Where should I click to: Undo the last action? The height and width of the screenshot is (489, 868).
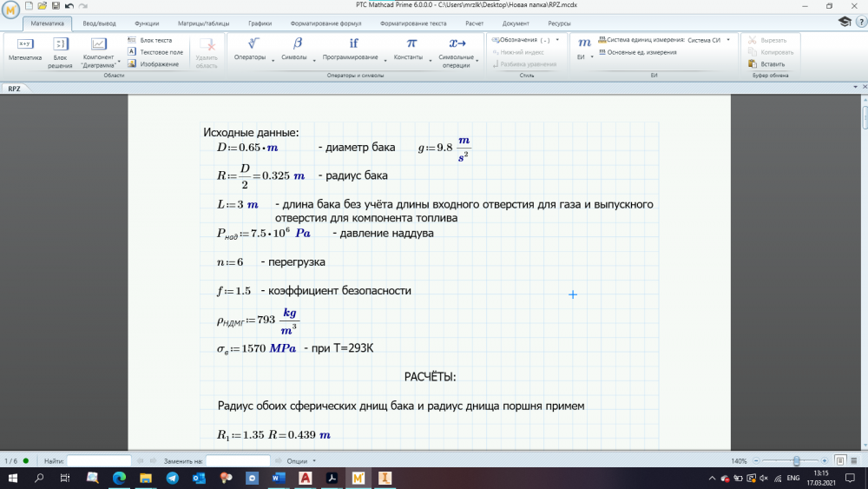point(69,5)
